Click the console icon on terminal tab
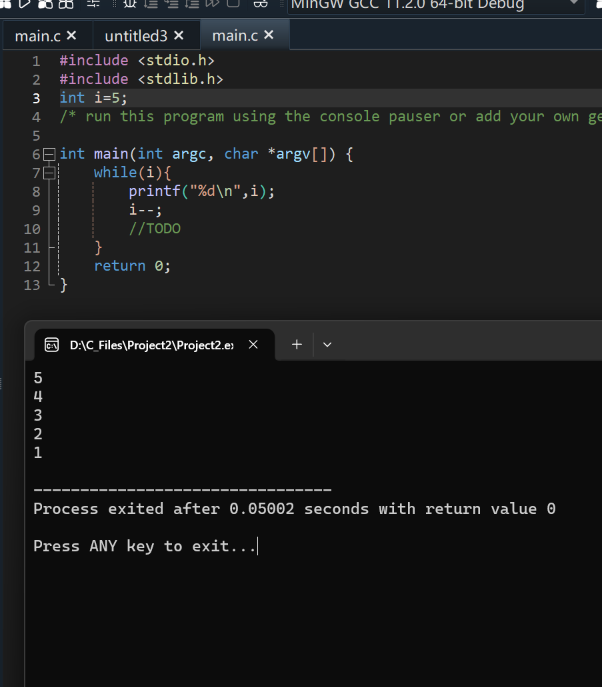This screenshot has height=687, width=602. pyautogui.click(x=52, y=345)
